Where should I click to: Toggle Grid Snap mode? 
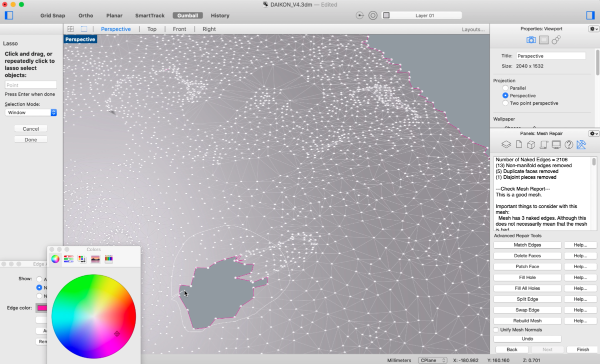pos(53,15)
